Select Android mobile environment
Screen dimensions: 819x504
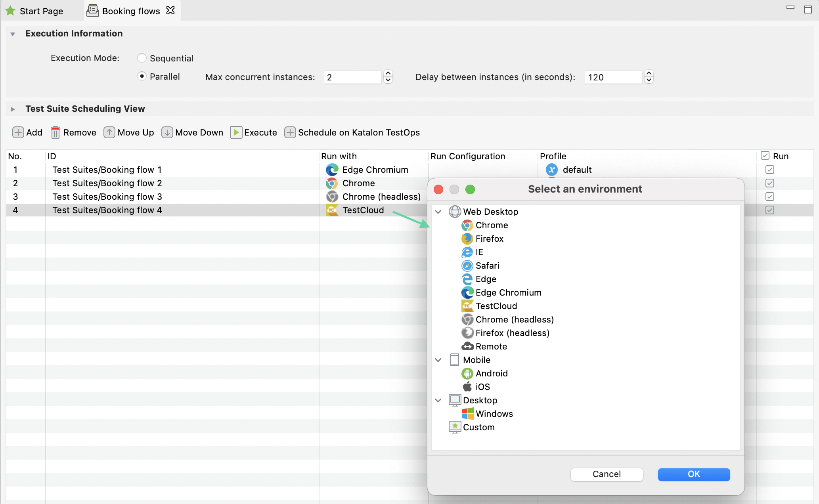coord(492,373)
